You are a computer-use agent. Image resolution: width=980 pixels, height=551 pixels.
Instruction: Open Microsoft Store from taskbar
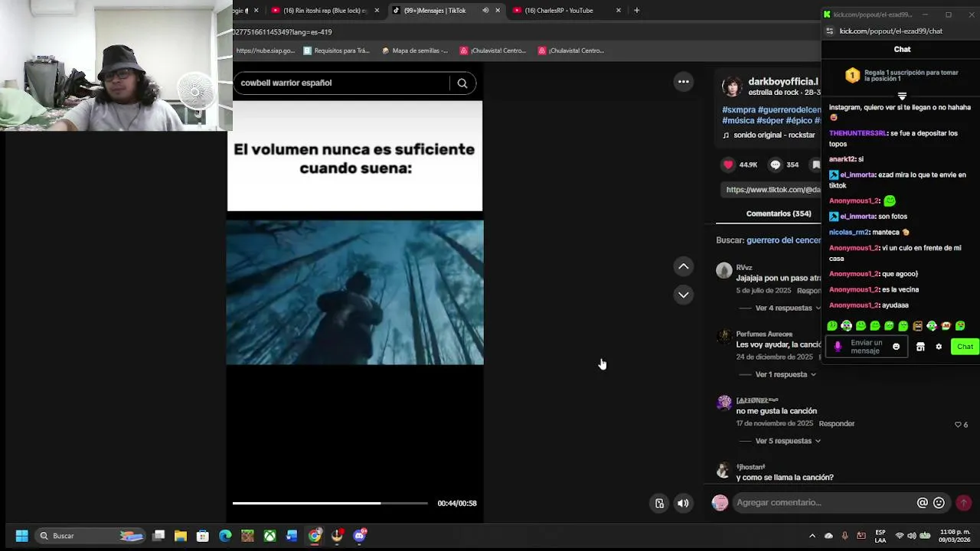point(203,536)
